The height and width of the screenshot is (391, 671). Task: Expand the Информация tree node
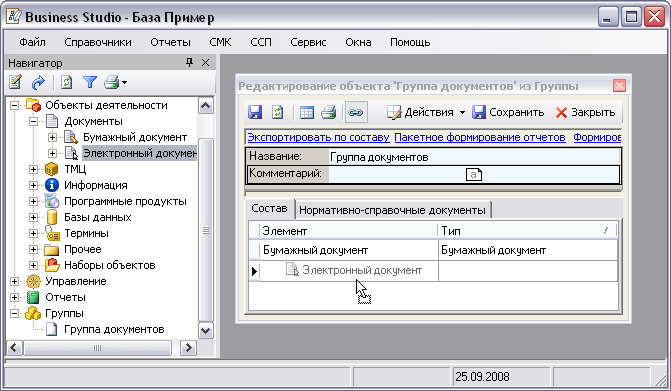pyautogui.click(x=33, y=185)
